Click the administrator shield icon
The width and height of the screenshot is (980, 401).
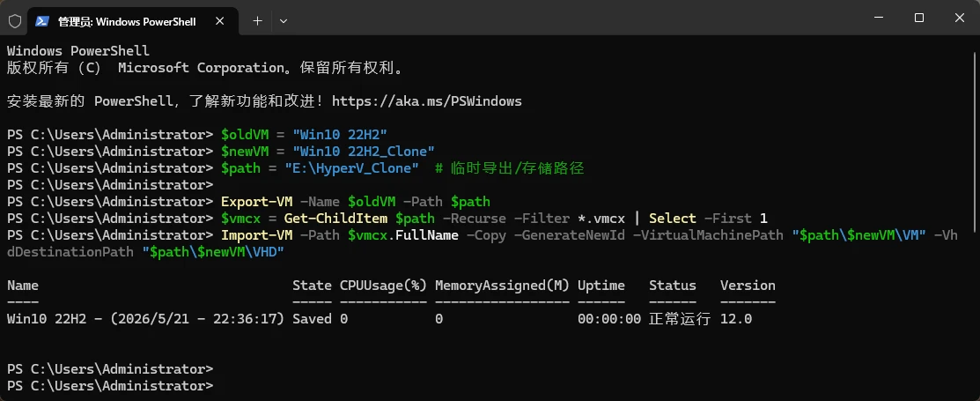tap(14, 20)
